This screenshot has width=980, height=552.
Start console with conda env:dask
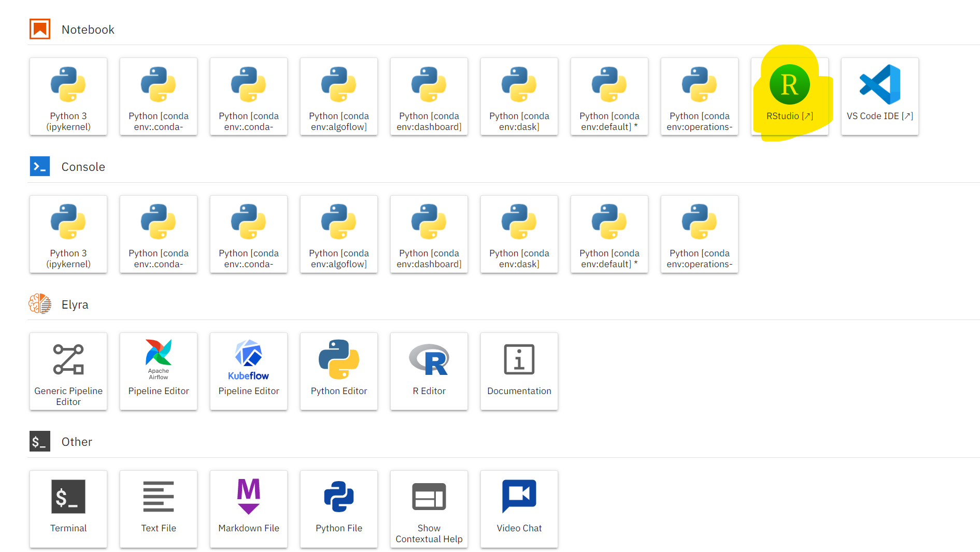click(519, 234)
